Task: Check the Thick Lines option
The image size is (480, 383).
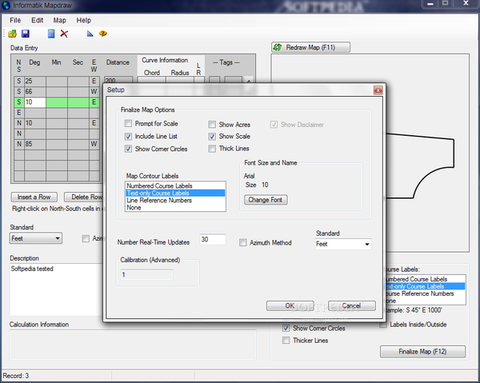Action: 212,149
